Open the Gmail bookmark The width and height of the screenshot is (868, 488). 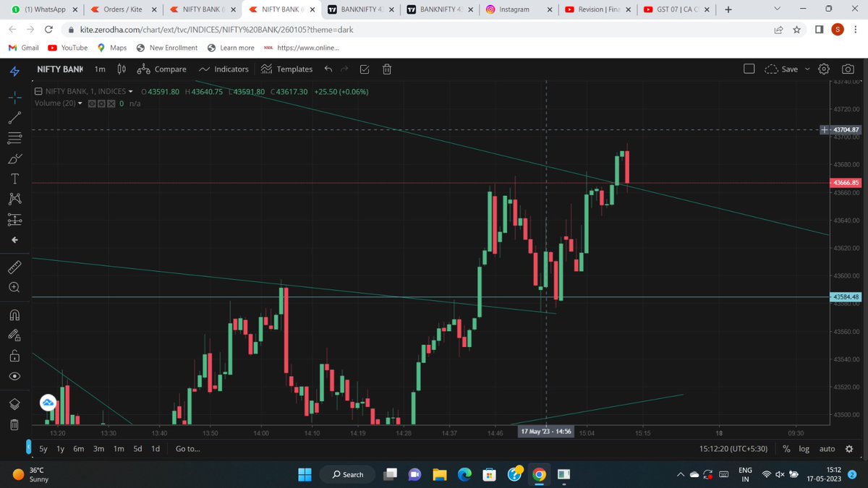tap(23, 48)
